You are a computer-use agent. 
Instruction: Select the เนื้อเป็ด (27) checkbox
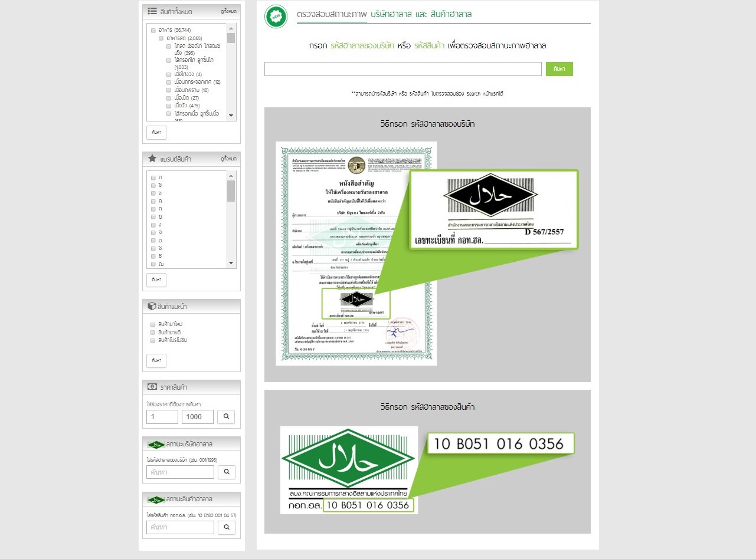(169, 98)
